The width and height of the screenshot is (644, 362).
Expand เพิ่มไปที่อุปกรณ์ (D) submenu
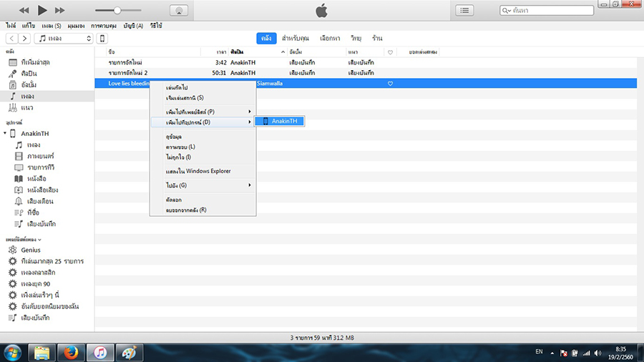(x=203, y=122)
